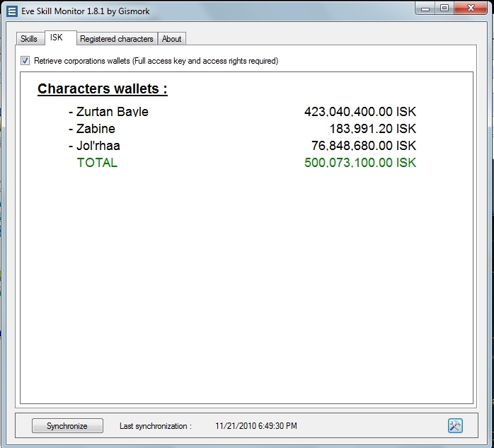Switch to the Skills tab
The width and height of the screenshot is (494, 448).
click(29, 39)
